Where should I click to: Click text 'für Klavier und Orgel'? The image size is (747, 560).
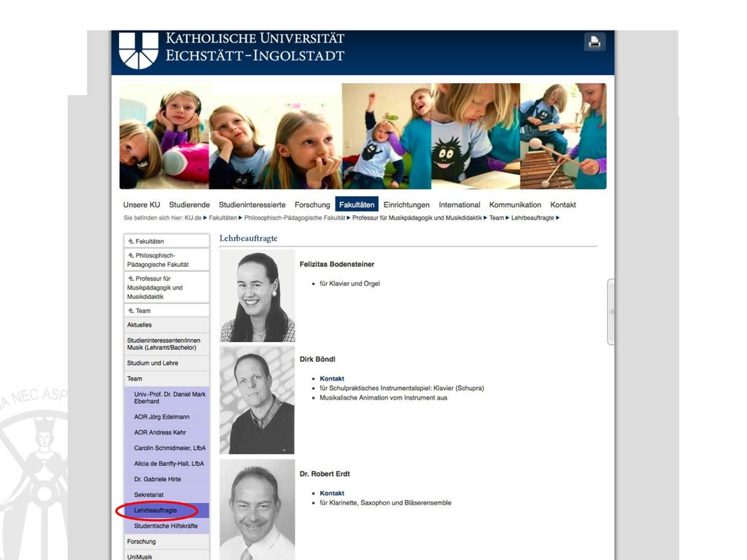coord(349,284)
